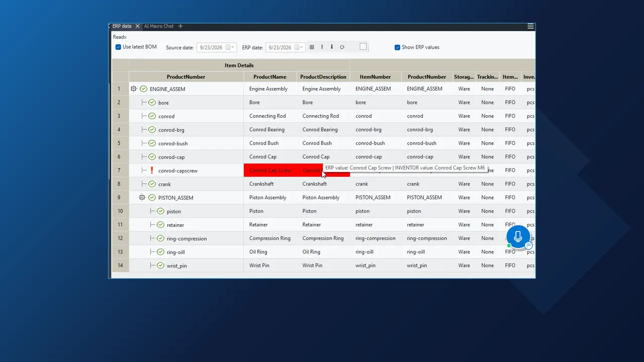The height and width of the screenshot is (362, 644).
Task: Open the hamburger menu in title bar
Action: (530, 26)
